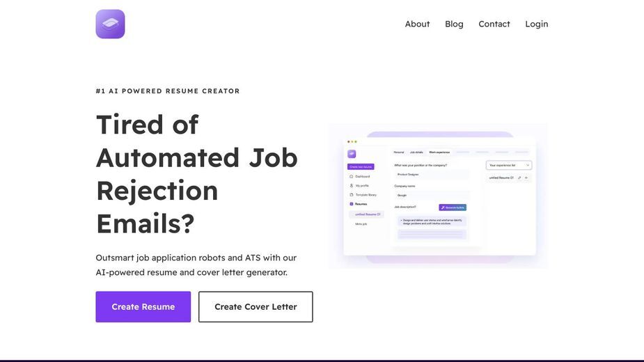
Task: Expand the Your experience list dropdown
Action: 509,165
